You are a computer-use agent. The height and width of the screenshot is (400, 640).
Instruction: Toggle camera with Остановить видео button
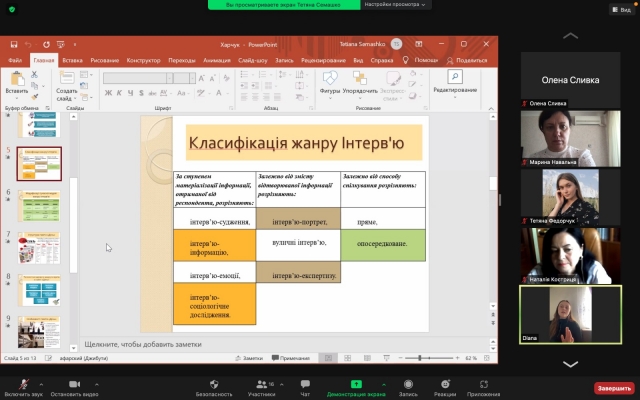[x=72, y=384]
